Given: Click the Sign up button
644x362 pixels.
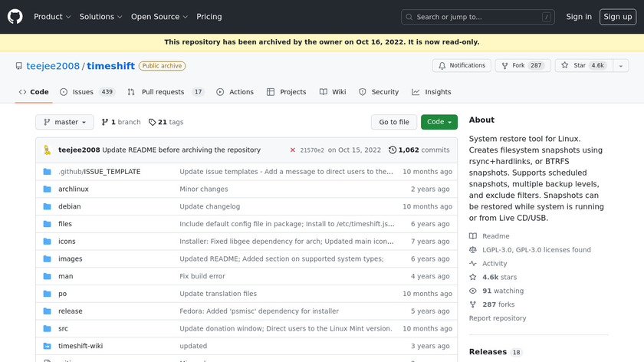Looking at the screenshot, I should click(x=618, y=17).
